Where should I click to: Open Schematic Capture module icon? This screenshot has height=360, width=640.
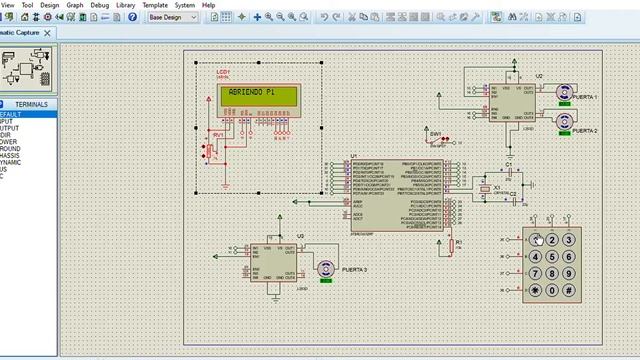(36, 17)
